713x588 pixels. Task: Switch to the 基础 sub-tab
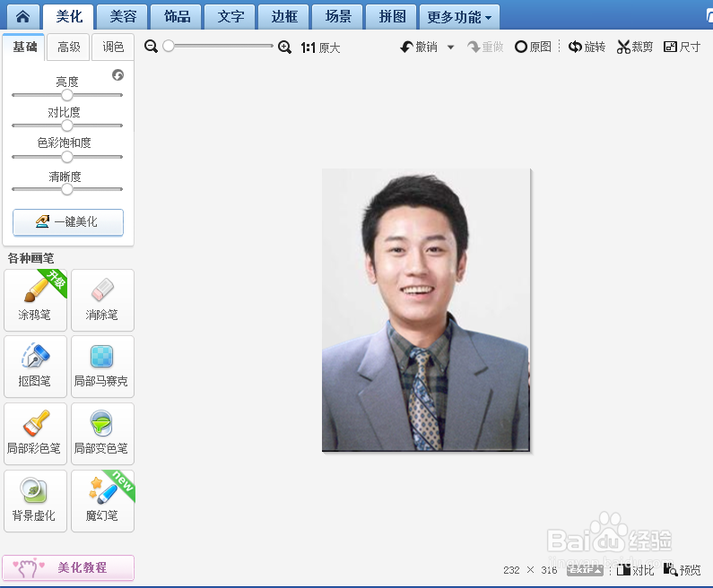pos(24,47)
